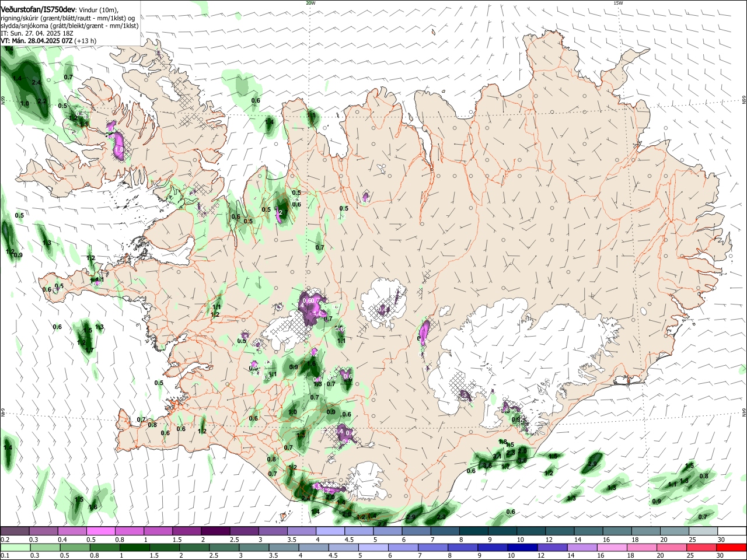This screenshot has width=747, height=560.
Task: Click the 15W longitude label at top
Action: (x=618, y=3)
